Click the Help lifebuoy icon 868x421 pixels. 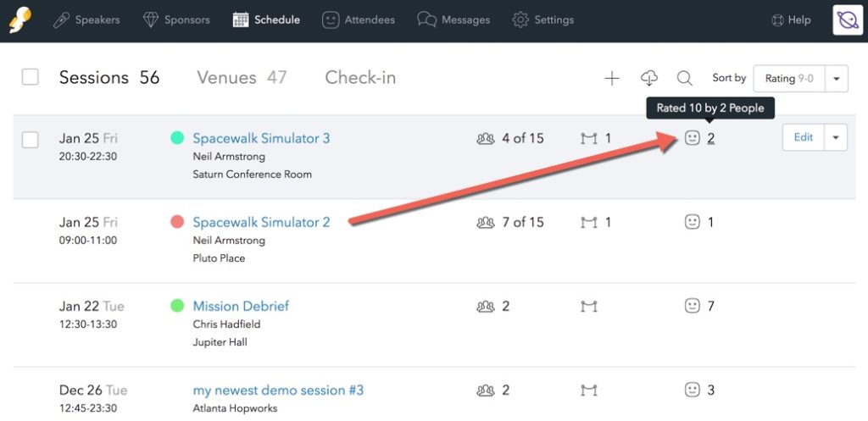777,20
